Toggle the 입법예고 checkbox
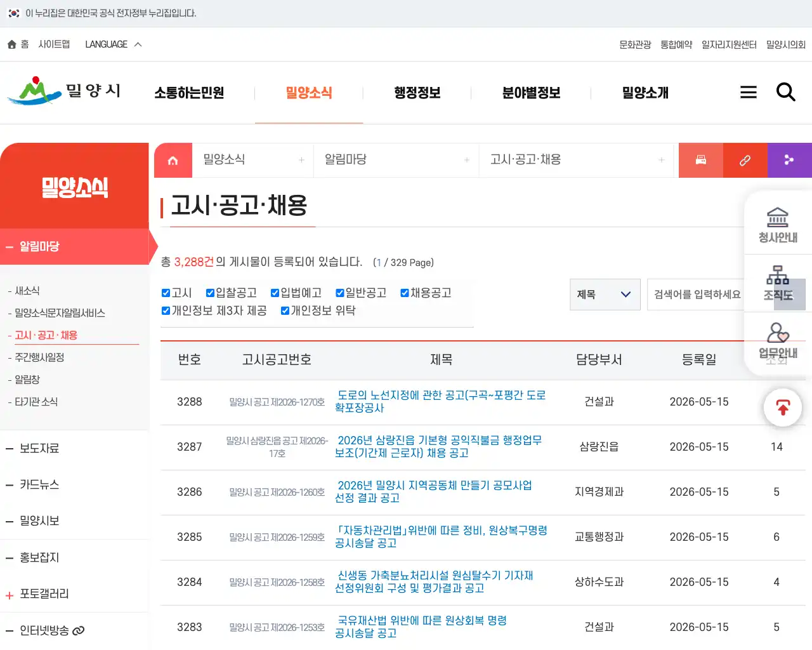This screenshot has height=650, width=812. click(x=275, y=293)
